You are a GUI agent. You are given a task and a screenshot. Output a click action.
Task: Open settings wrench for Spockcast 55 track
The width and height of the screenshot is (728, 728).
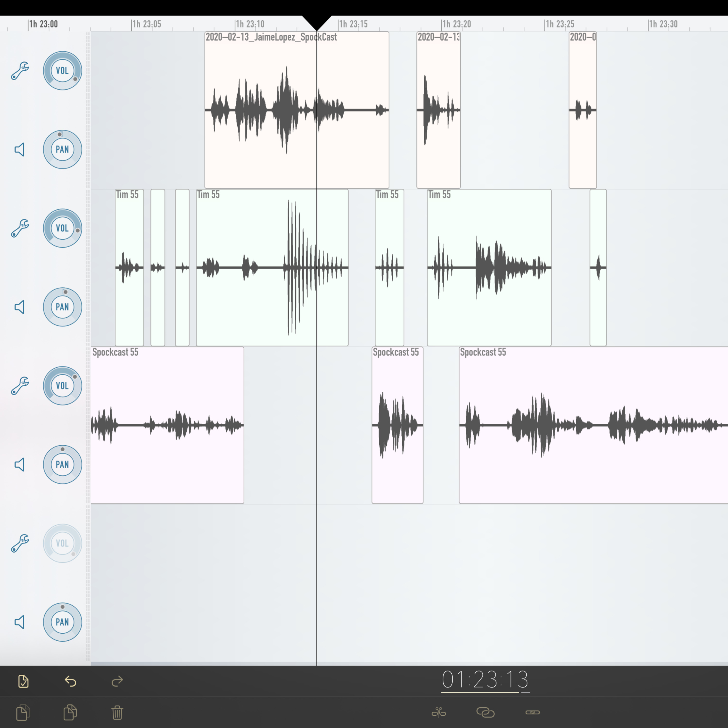click(20, 386)
